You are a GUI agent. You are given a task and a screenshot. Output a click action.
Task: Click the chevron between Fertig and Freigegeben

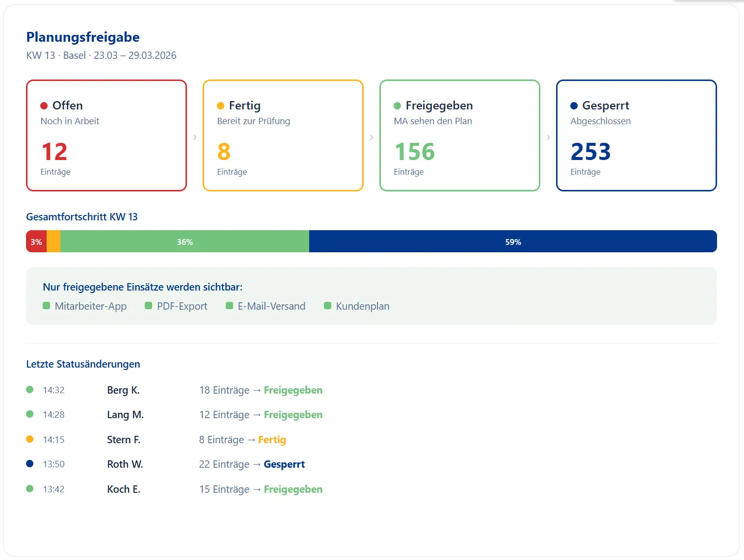(372, 137)
